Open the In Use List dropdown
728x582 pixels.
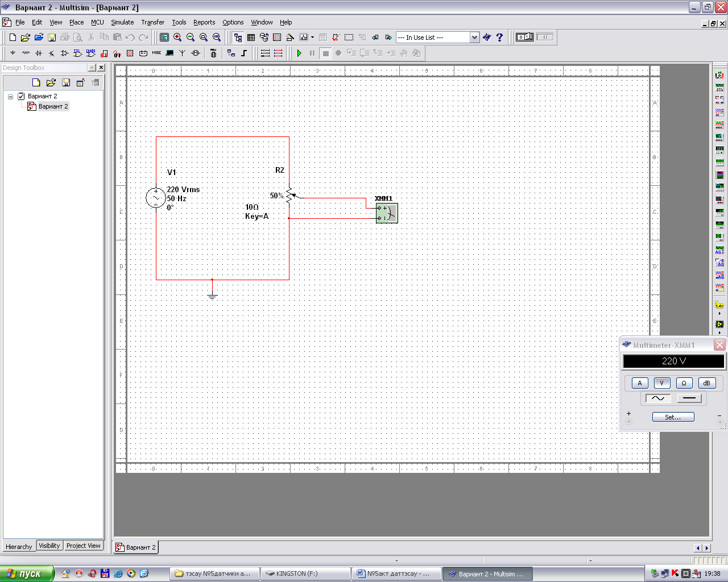474,38
